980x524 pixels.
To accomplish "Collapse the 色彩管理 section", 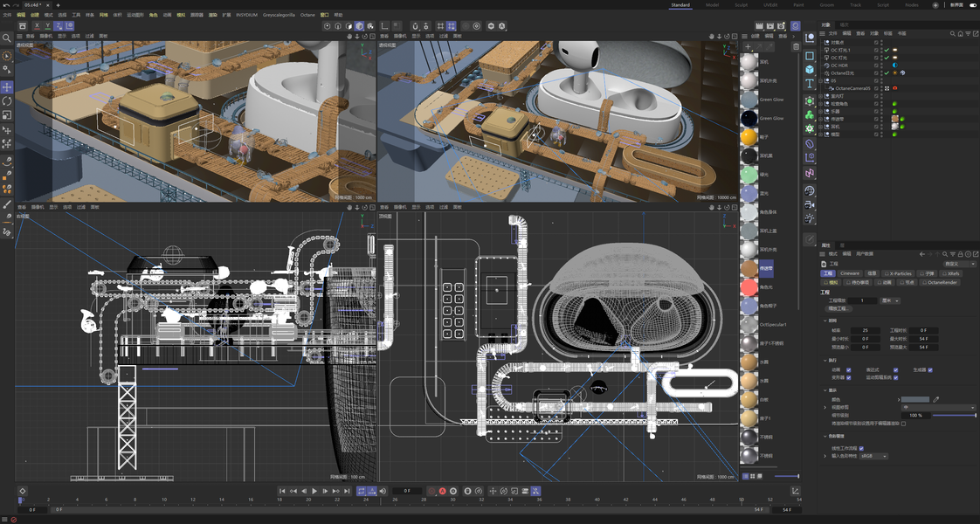I will (825, 437).
